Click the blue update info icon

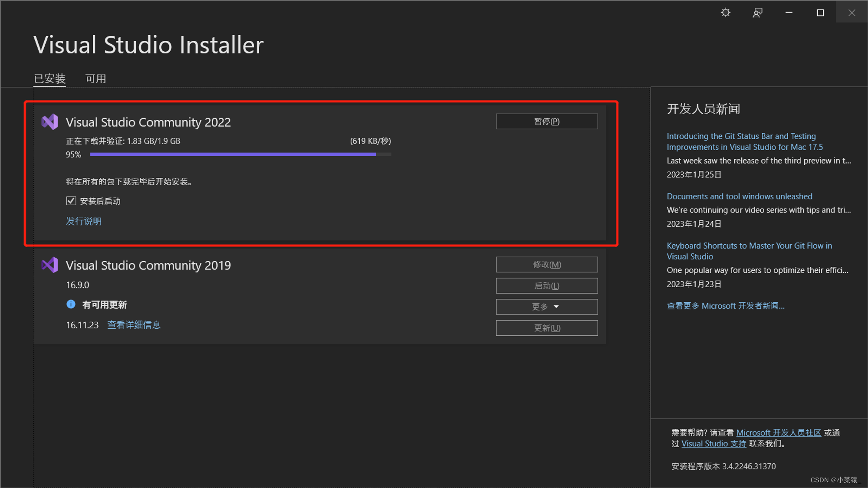click(x=71, y=305)
